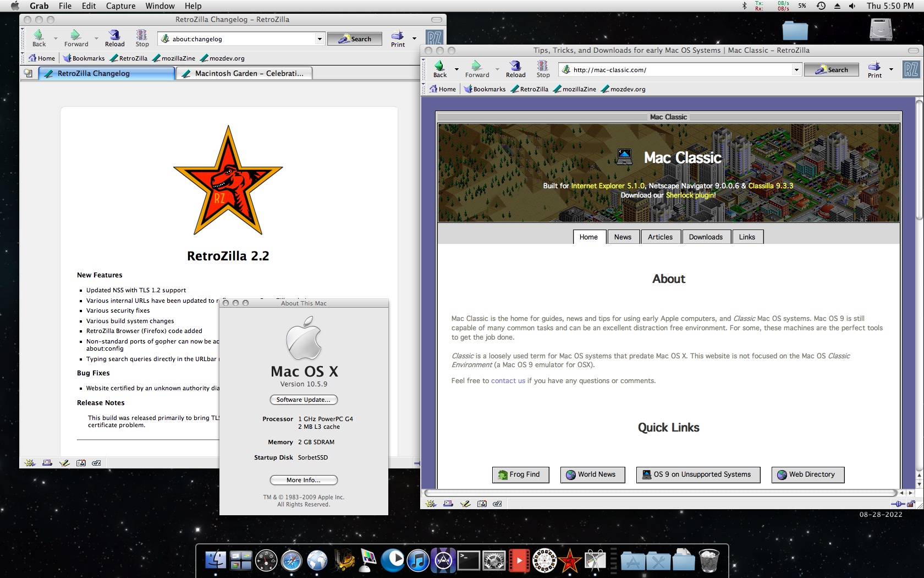Toggle toolbar pill button of Mac Classic window
Screen dimensions: 924x578
[x=913, y=51]
